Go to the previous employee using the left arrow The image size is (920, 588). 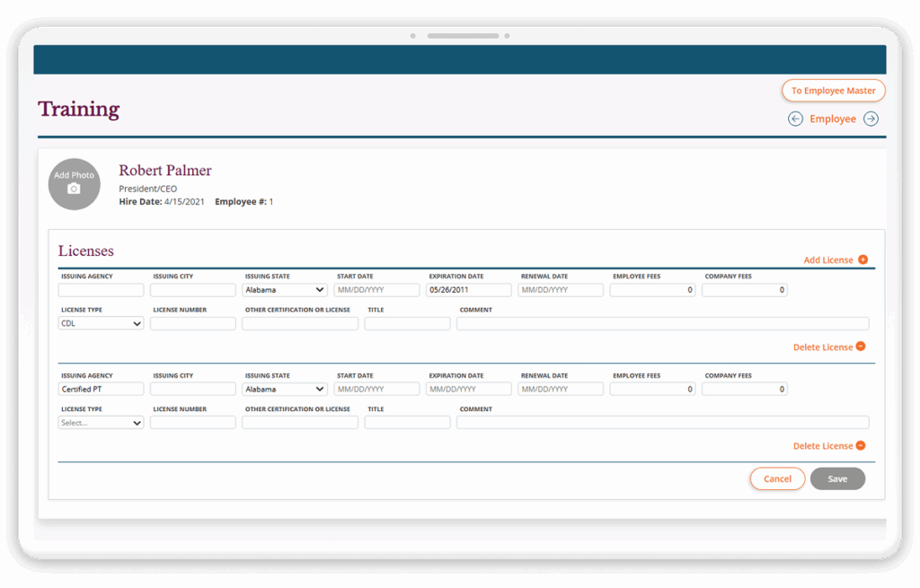coord(795,118)
